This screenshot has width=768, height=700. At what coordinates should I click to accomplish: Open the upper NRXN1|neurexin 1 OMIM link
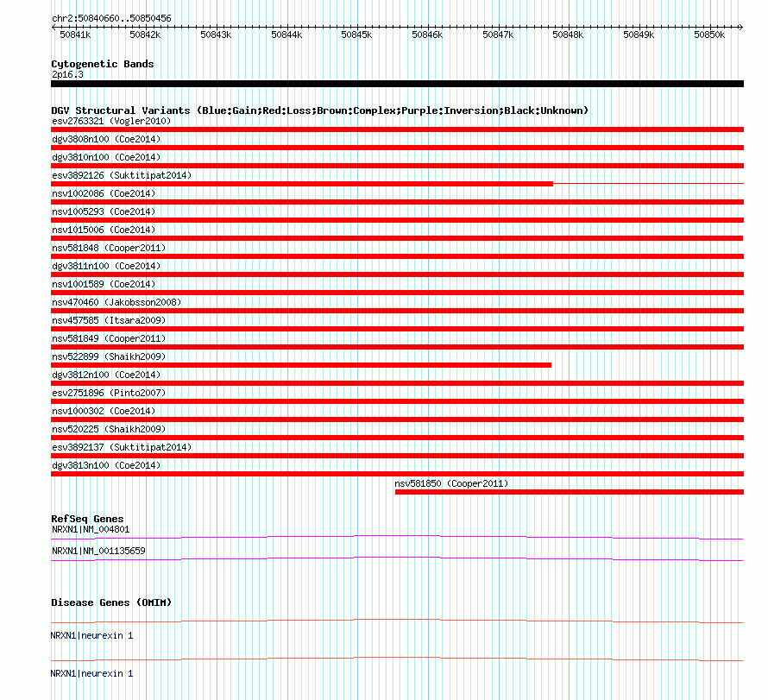(91, 636)
